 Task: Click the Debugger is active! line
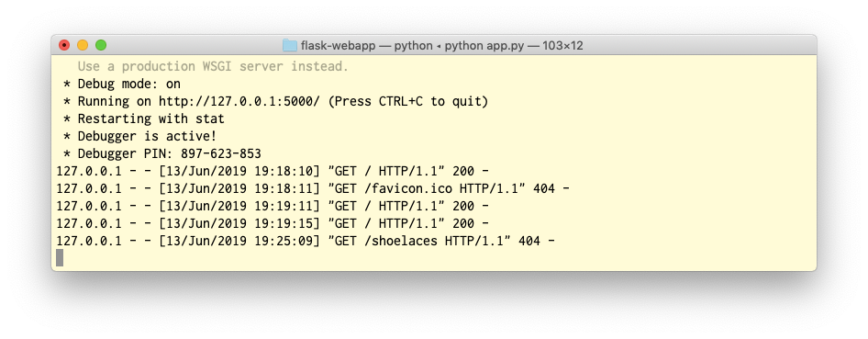coord(140,136)
